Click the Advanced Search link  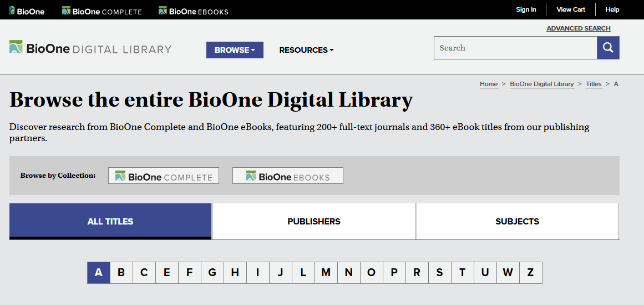[x=578, y=28]
